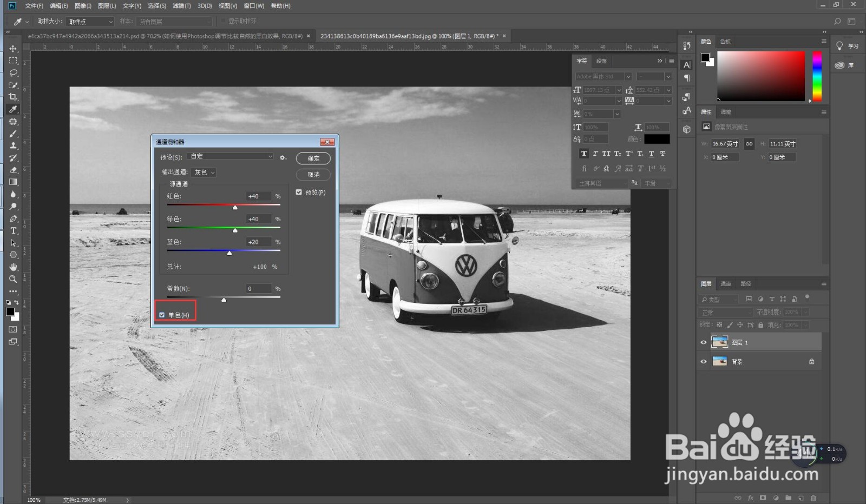Select the Crop tool
The width and height of the screenshot is (866, 504).
pyautogui.click(x=13, y=97)
